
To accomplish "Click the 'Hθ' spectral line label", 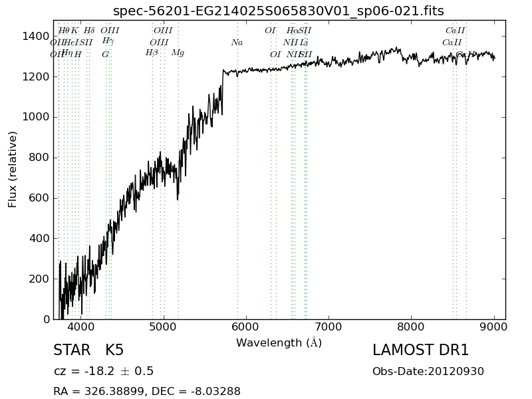I will tap(64, 31).
